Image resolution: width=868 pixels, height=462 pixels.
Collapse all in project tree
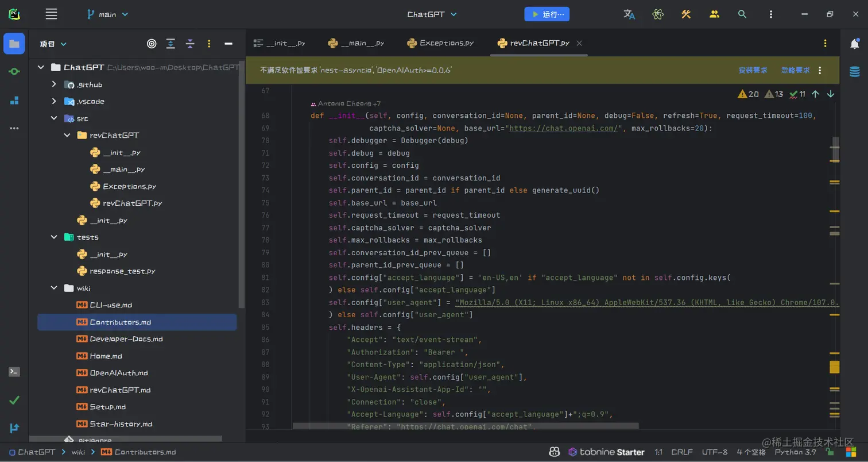point(190,44)
